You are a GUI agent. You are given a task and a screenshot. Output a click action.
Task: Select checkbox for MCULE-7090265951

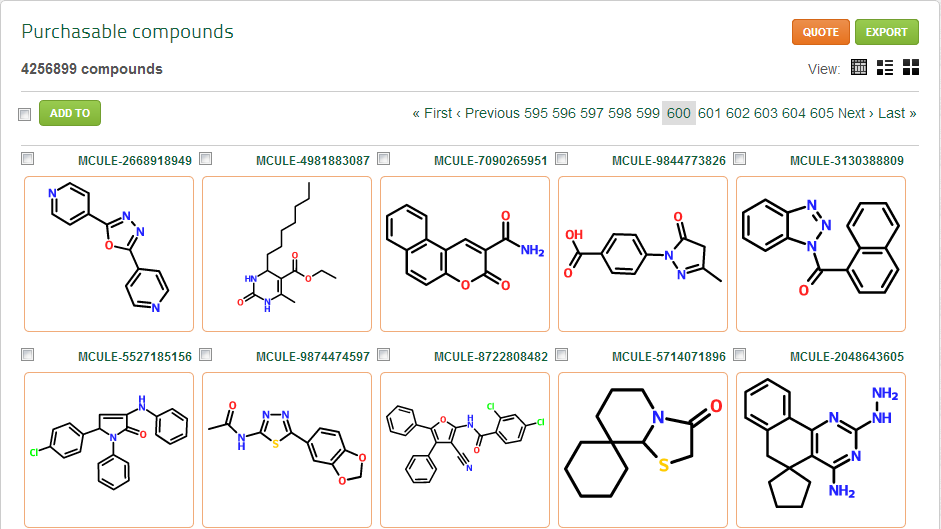(x=384, y=159)
